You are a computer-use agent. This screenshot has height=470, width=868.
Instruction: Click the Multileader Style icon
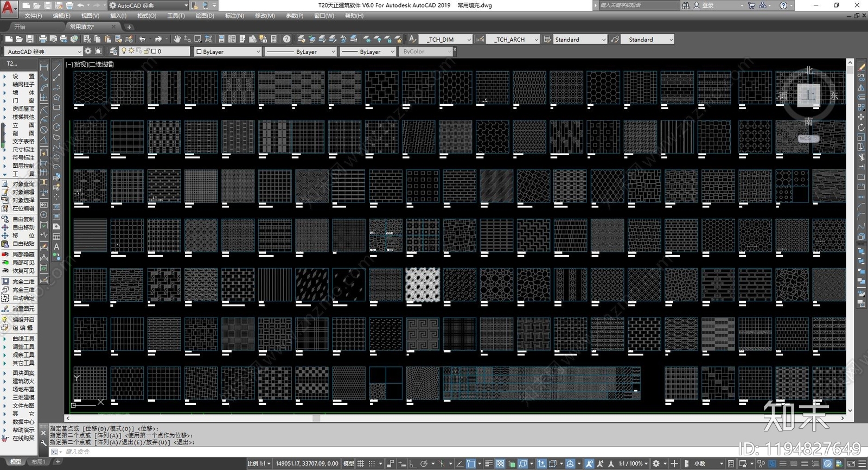[x=615, y=39]
